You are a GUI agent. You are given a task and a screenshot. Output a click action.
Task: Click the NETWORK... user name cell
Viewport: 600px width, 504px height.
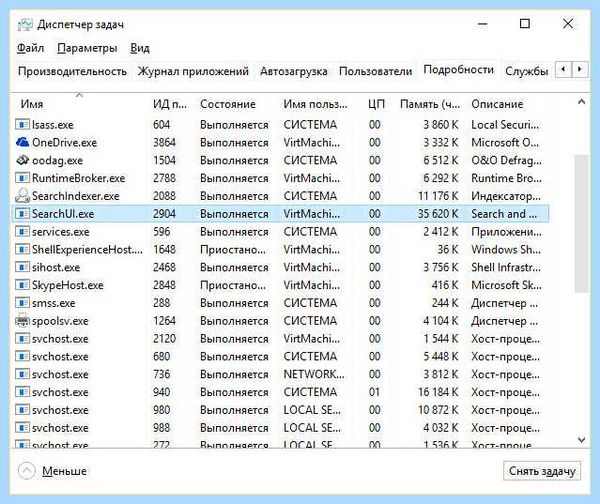(x=314, y=374)
